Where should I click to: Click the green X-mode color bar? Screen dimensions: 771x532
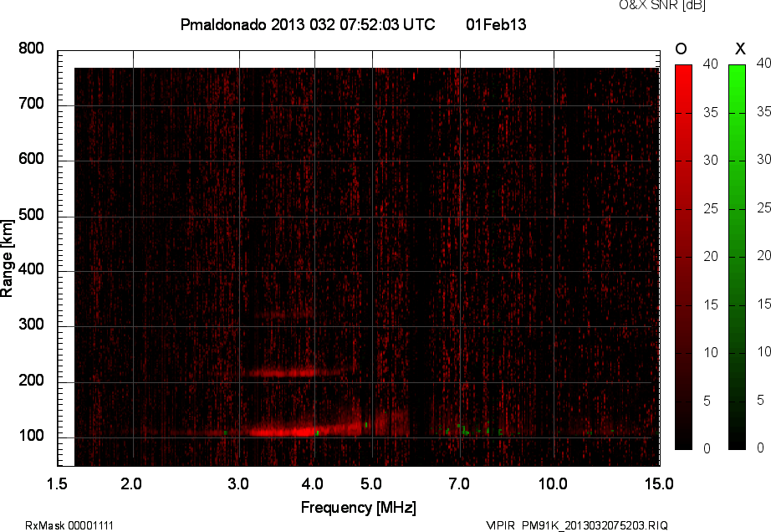click(x=737, y=257)
